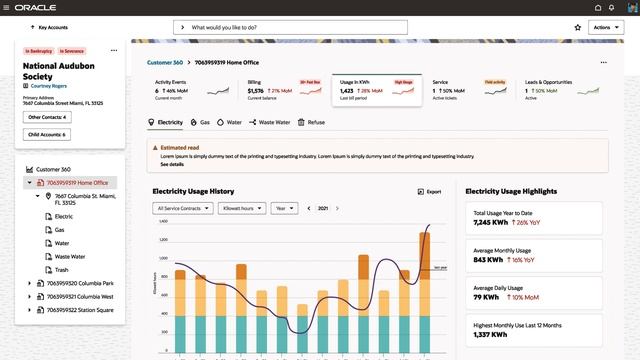This screenshot has height=360, width=640.
Task: Select 7063959319 Home Office account row
Action: coord(70,183)
